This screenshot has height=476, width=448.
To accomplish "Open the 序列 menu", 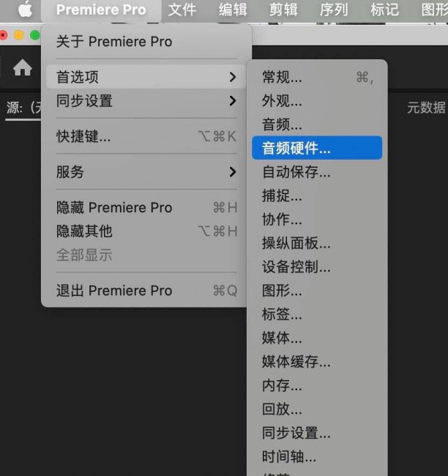I will point(334,10).
